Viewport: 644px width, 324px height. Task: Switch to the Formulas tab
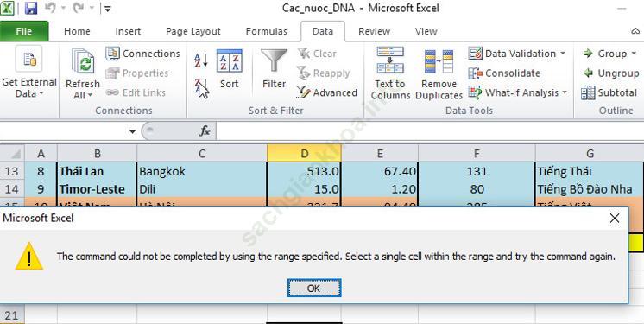266,31
